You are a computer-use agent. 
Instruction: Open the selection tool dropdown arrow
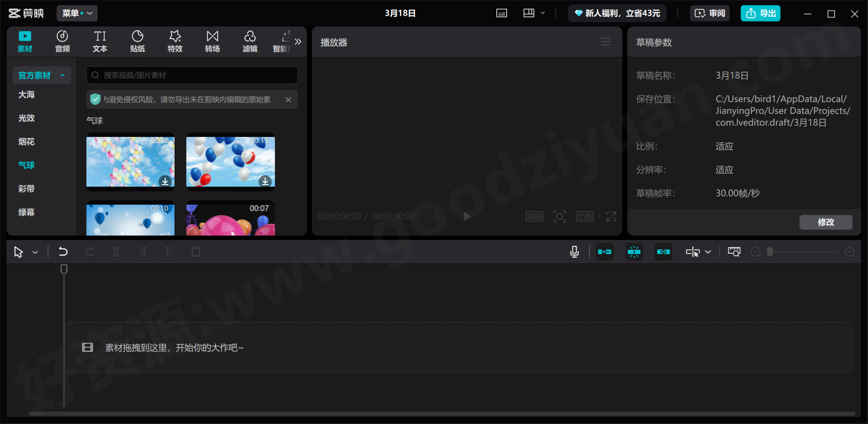pos(35,252)
